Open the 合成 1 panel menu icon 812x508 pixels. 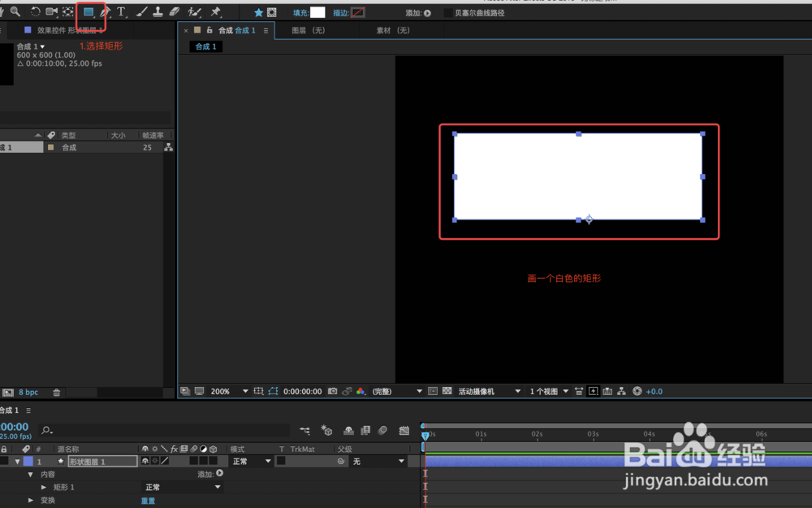(266, 31)
